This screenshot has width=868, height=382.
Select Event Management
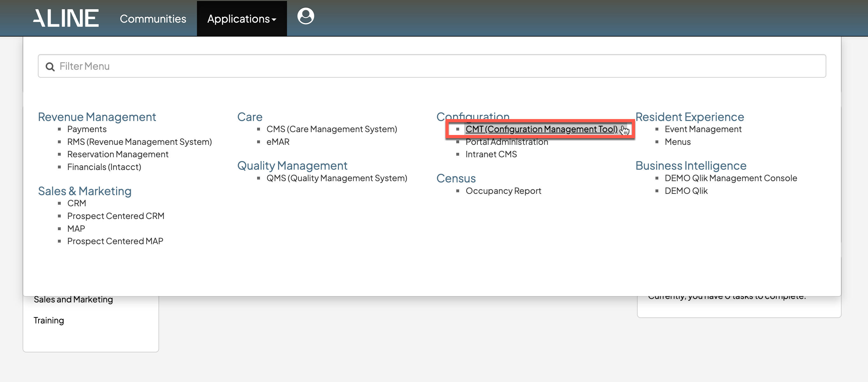pyautogui.click(x=703, y=129)
